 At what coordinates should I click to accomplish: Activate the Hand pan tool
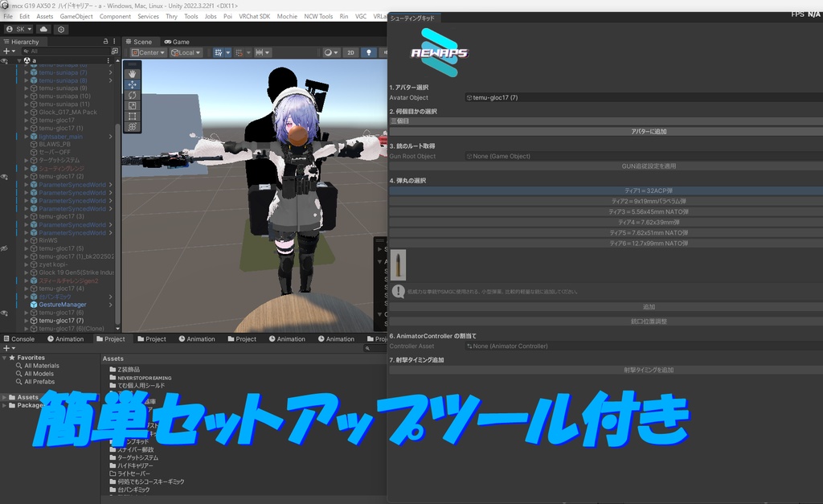133,74
